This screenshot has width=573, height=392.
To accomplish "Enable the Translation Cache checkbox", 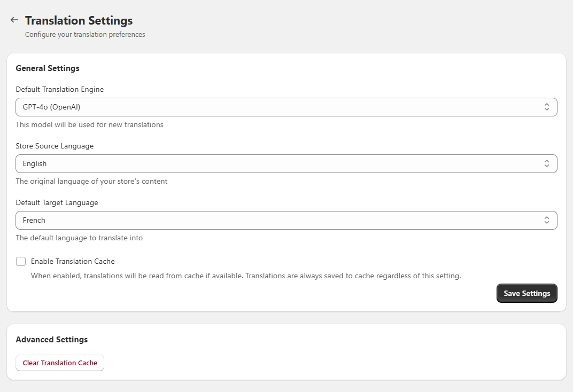I will pos(21,261).
